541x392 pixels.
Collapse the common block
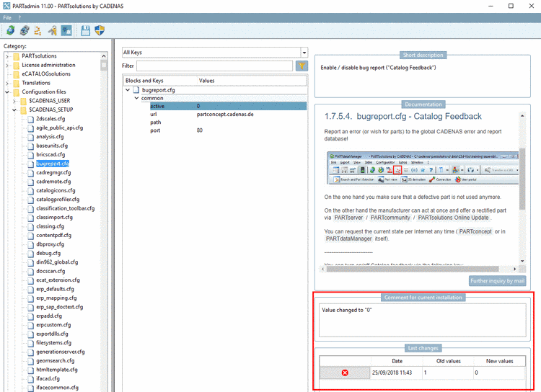point(136,98)
